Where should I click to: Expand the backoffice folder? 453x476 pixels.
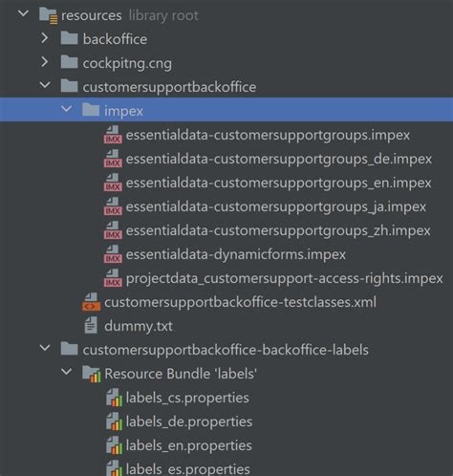(45, 38)
